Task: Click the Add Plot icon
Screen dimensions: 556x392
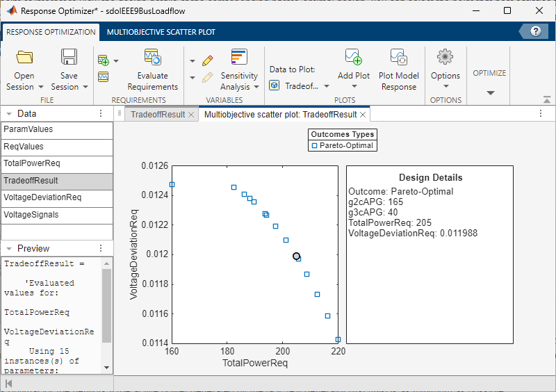Action: click(x=353, y=58)
